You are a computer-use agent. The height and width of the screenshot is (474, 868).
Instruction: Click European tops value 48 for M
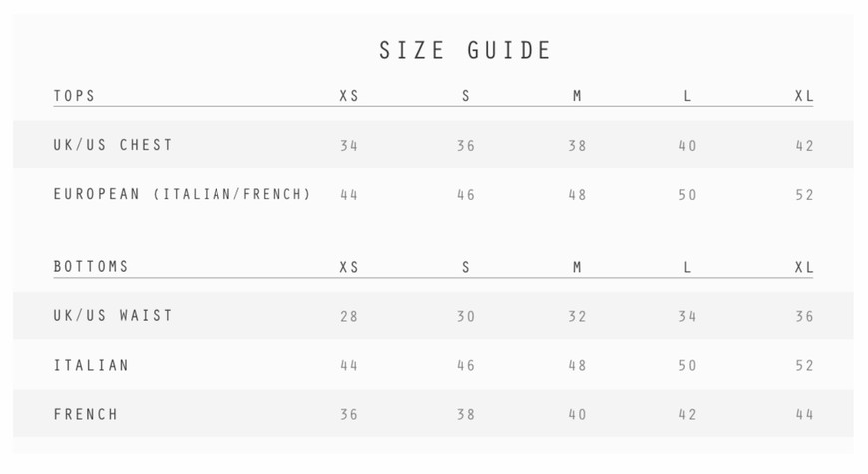point(577,195)
